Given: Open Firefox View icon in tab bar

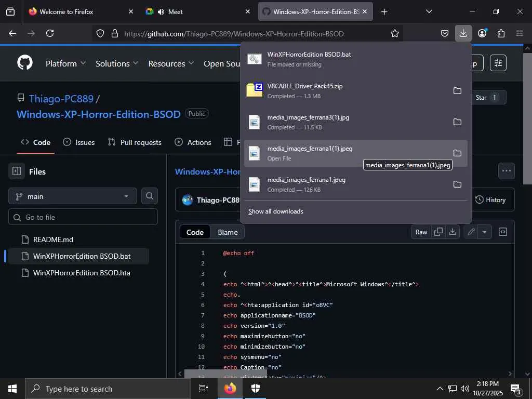Looking at the screenshot, I should click(10, 11).
